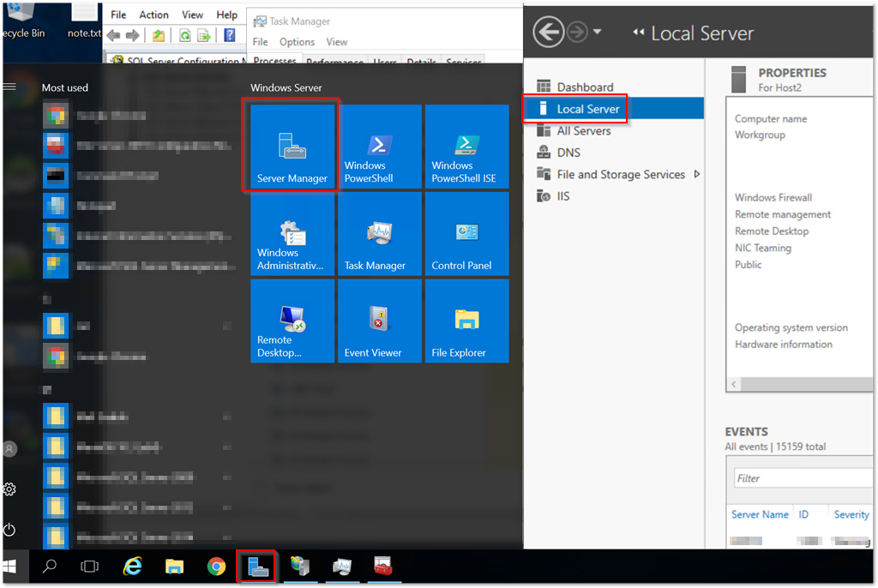Viewport: 878px width, 588px height.
Task: Open the navigation history dropdown arrow
Action: click(x=598, y=33)
